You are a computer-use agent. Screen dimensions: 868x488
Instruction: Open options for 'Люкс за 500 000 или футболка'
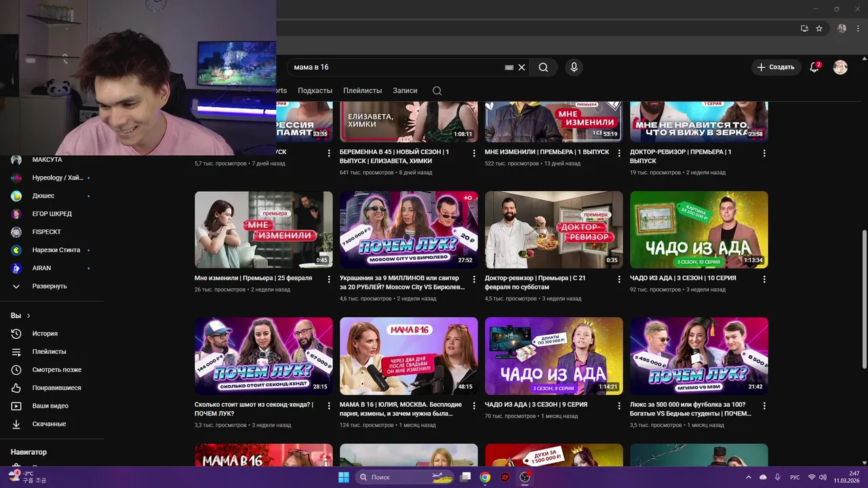click(764, 405)
